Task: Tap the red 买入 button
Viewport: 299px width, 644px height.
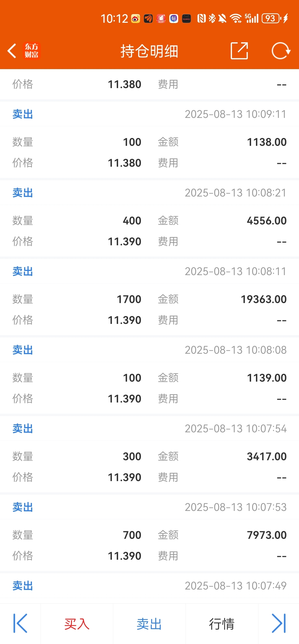Action: click(x=77, y=624)
